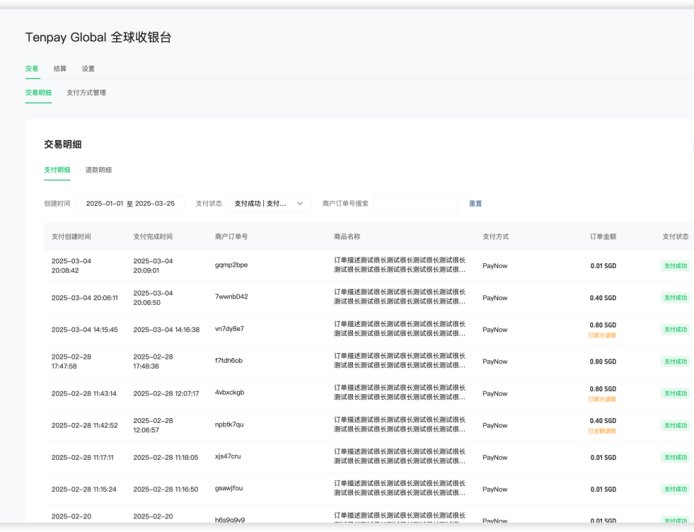Click 已部分退款 label on order vn7dy8e7
694x532 pixels.
pos(602,335)
